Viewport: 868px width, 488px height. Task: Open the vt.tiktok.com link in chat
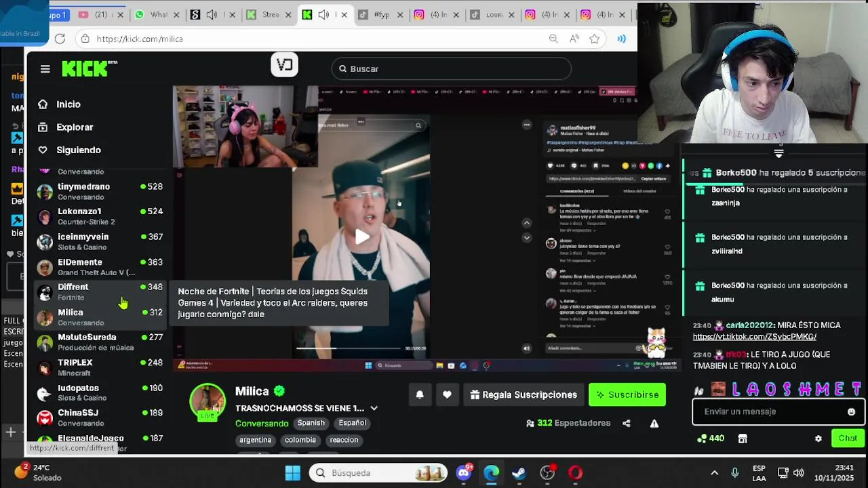click(754, 337)
